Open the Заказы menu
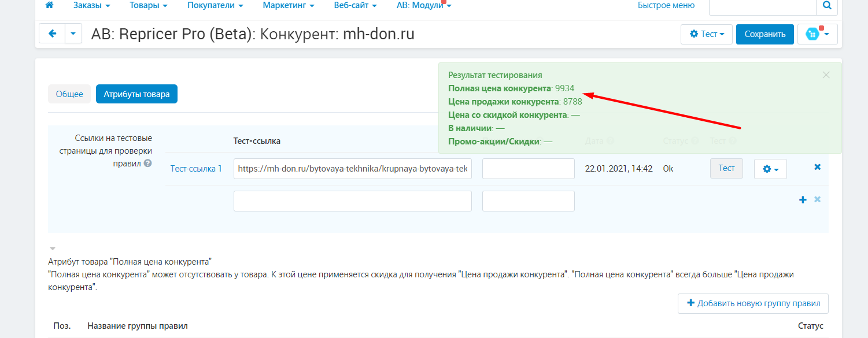The height and width of the screenshot is (338, 868). pyautogui.click(x=91, y=5)
